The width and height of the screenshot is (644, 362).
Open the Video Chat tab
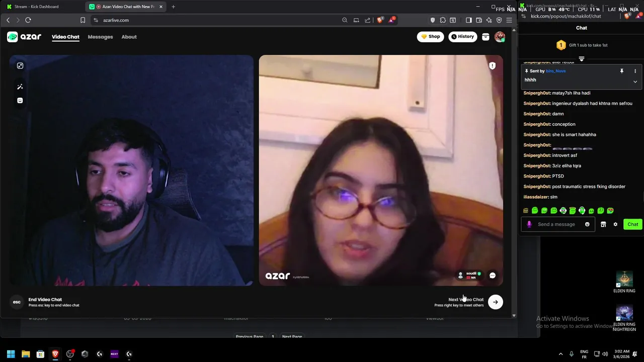pyautogui.click(x=65, y=37)
